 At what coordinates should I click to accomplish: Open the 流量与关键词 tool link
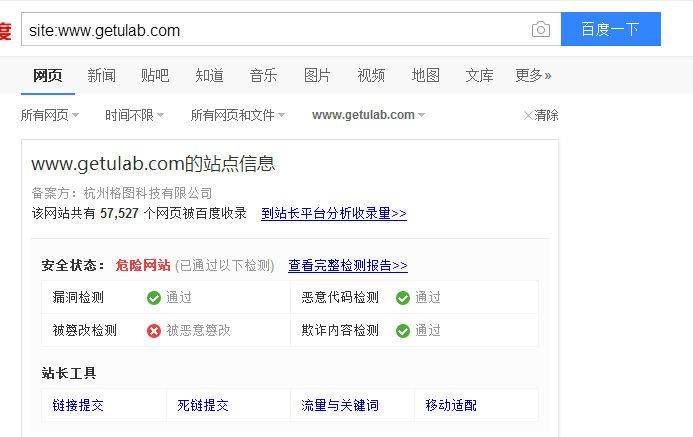point(340,405)
